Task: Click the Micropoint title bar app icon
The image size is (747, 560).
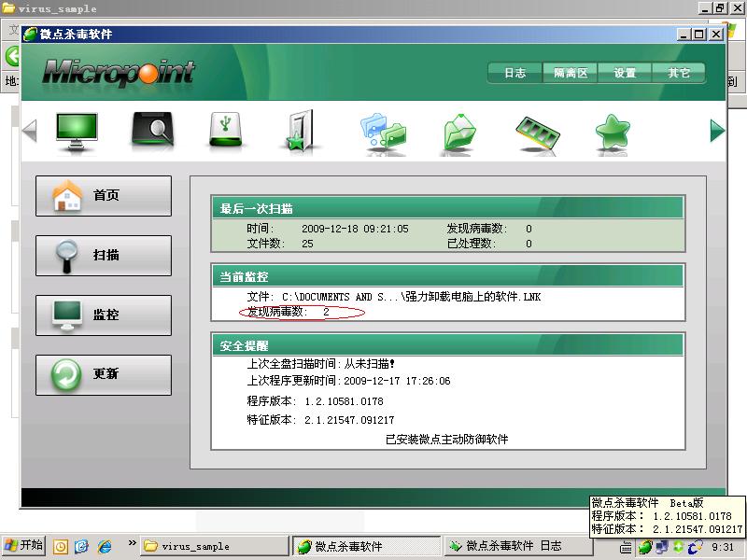Action: [30, 35]
